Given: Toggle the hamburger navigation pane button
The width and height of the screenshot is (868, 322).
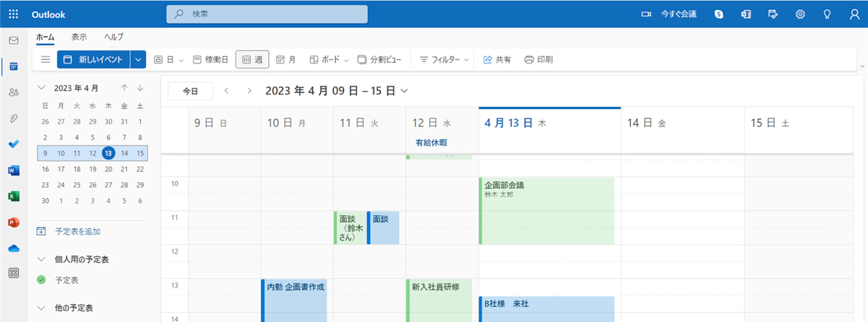Looking at the screenshot, I should click(45, 59).
